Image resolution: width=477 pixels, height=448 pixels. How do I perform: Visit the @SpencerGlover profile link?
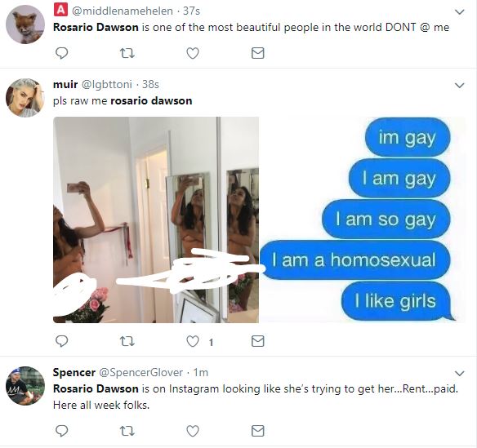tap(141, 372)
